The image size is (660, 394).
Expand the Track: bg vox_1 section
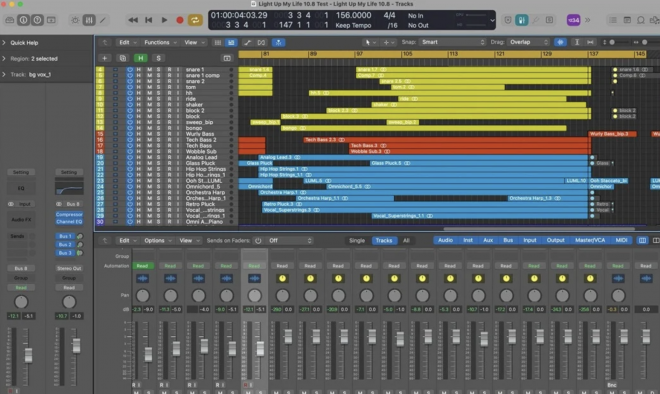(4, 75)
